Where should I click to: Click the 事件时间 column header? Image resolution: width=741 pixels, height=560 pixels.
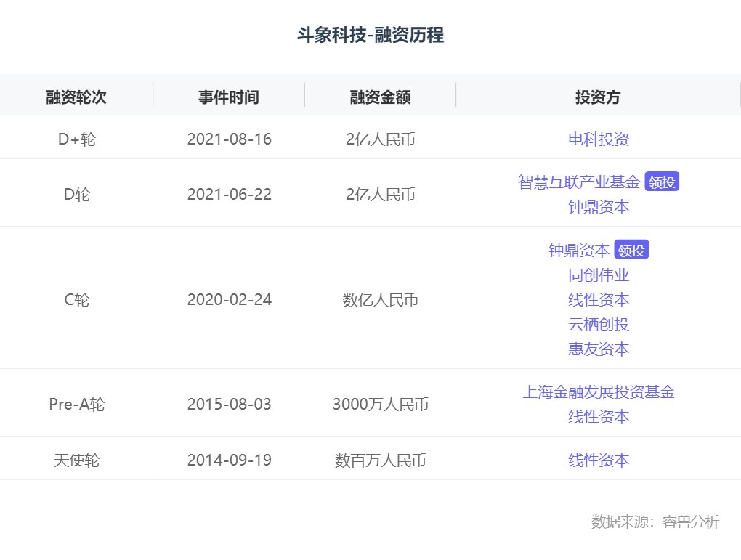point(229,97)
